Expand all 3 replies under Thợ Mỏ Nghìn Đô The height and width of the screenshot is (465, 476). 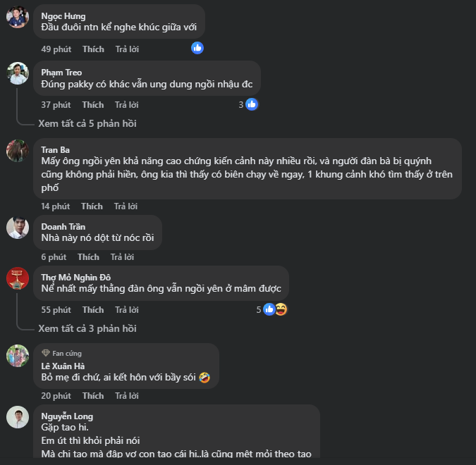pyautogui.click(x=87, y=328)
